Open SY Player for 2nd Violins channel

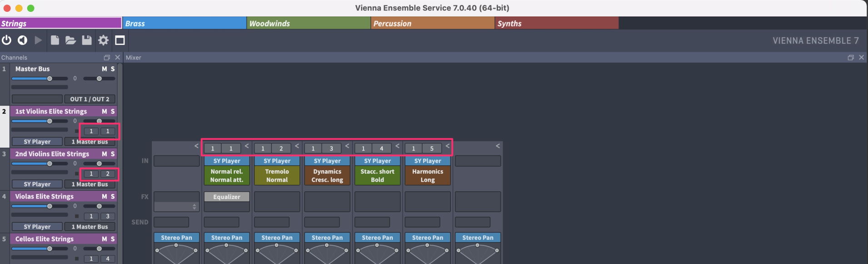[37, 184]
